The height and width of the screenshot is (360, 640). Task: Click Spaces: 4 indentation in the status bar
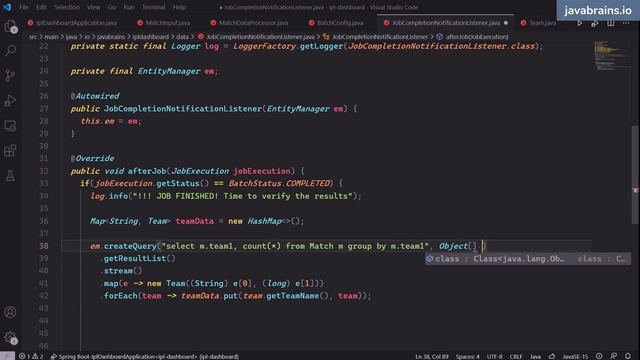point(468,356)
